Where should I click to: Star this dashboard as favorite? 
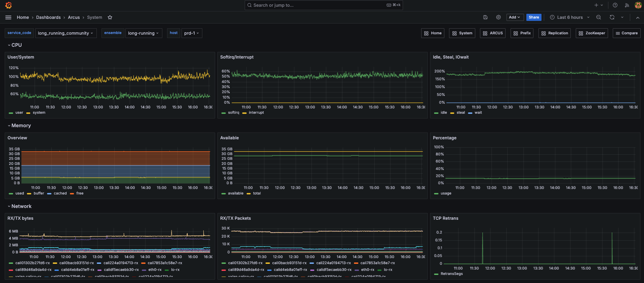tap(110, 17)
